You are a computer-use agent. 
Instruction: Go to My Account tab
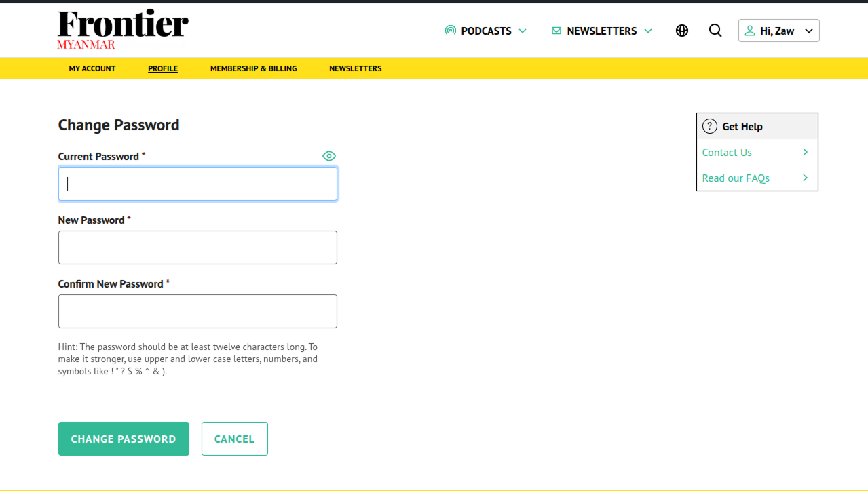click(x=92, y=68)
